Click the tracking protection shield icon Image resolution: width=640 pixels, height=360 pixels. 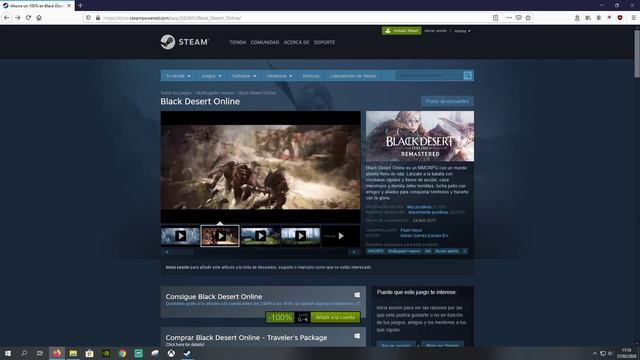click(x=88, y=18)
